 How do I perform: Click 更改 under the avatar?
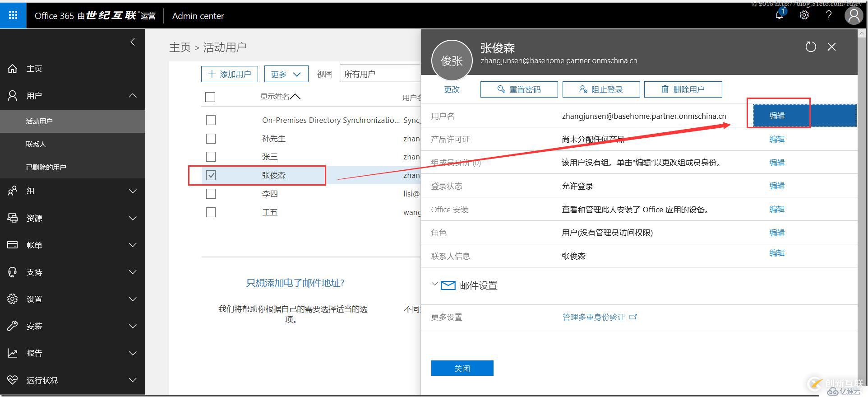452,89
